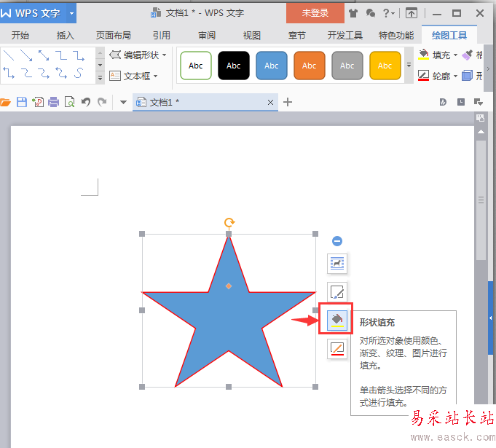496x448 pixels.
Task: Open print preview icon
Action: coord(69,102)
